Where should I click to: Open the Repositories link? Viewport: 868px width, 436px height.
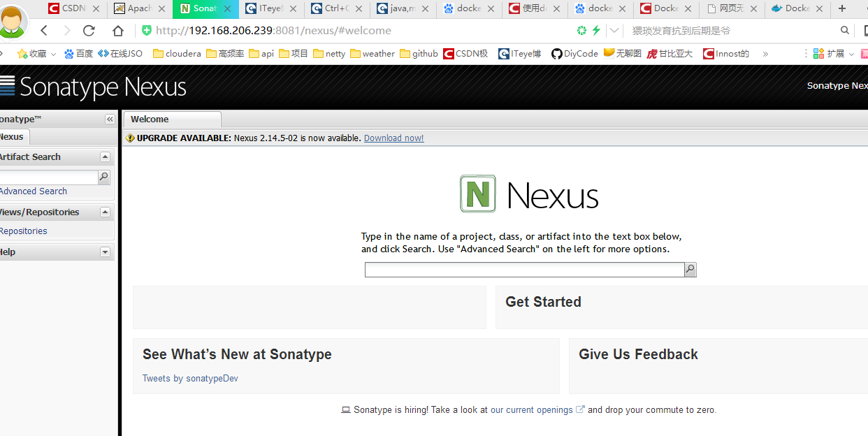(24, 231)
